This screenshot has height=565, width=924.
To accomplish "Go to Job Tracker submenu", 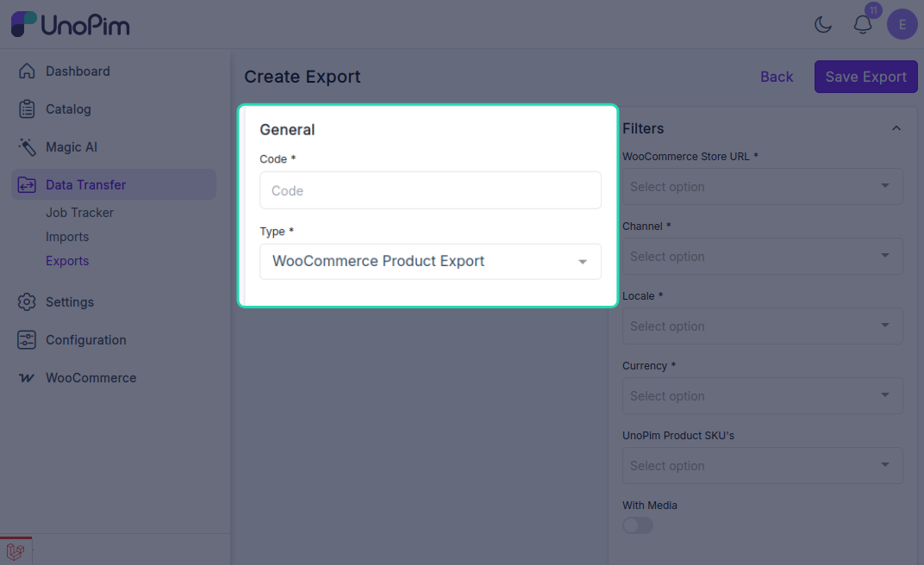I will (79, 213).
